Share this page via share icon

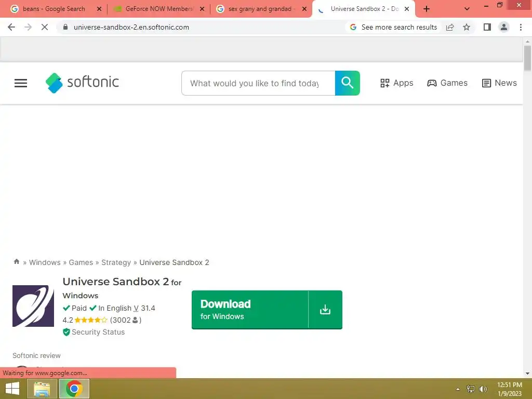[450, 27]
